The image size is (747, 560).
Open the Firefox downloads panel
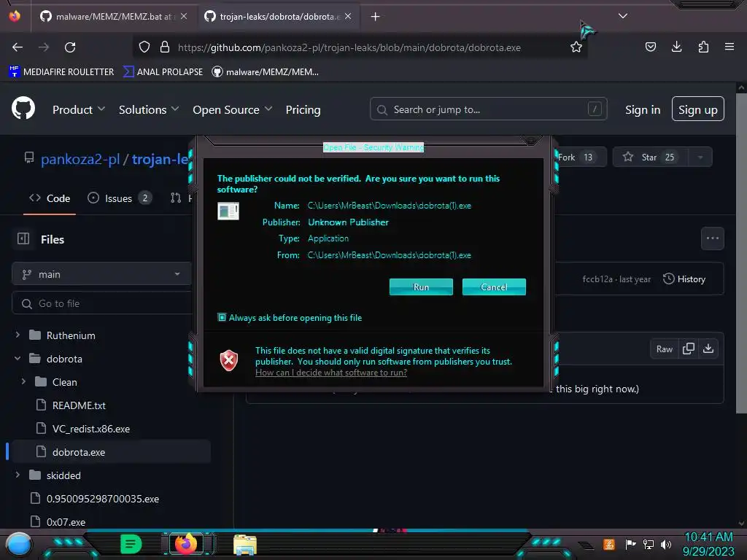click(676, 47)
